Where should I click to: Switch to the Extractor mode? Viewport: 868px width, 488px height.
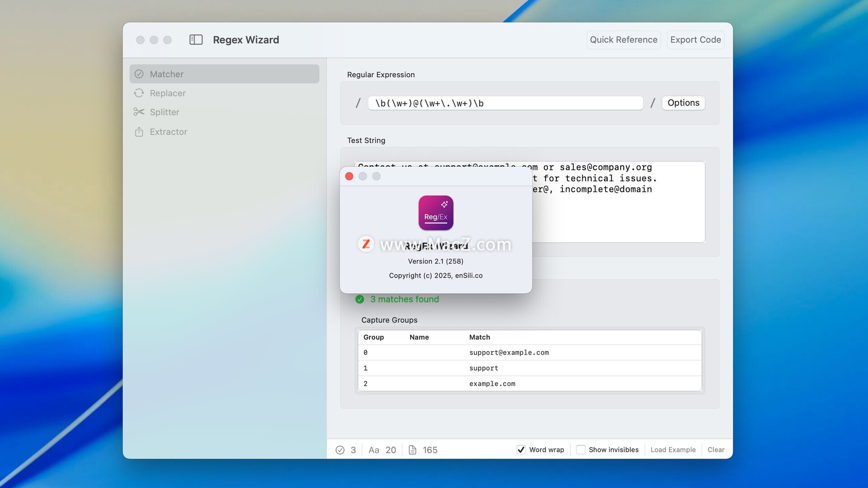point(168,132)
